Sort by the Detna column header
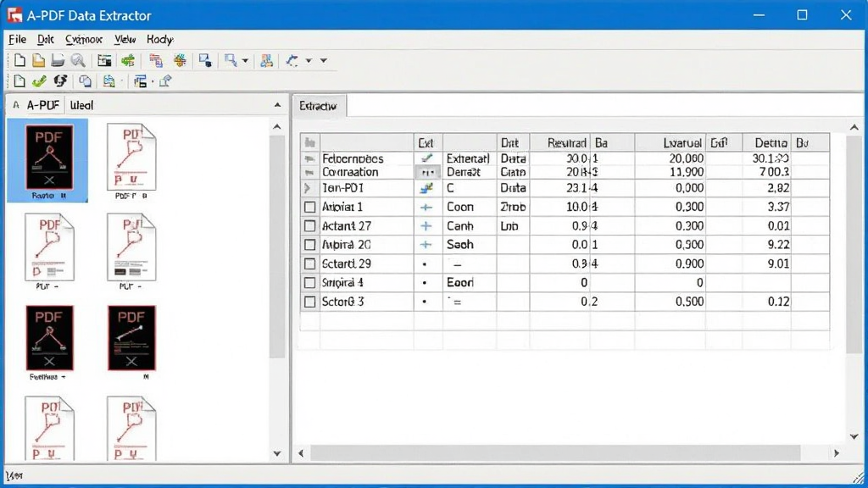 [766, 142]
